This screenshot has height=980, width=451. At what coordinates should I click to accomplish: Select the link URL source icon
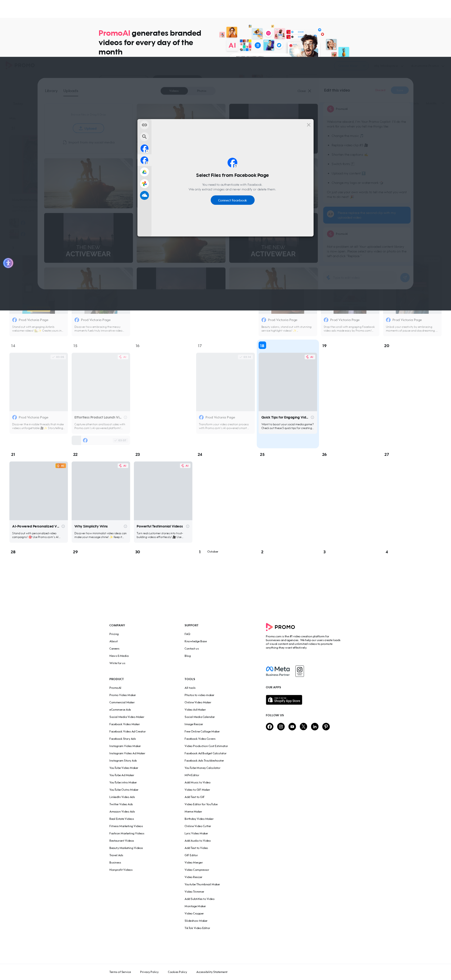pos(144,125)
